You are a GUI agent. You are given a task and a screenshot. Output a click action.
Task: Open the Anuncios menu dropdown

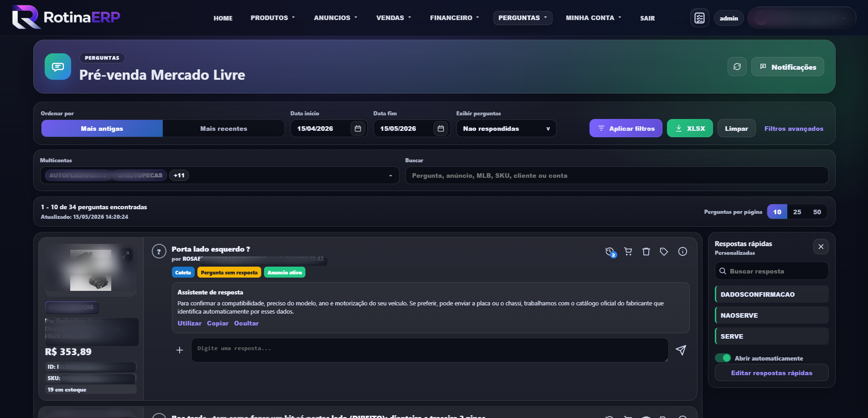pyautogui.click(x=336, y=18)
